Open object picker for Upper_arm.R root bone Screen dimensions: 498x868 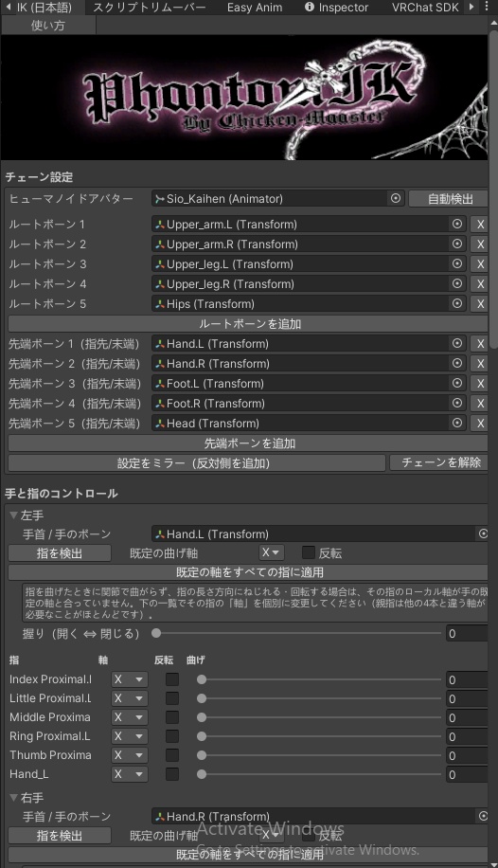[457, 244]
